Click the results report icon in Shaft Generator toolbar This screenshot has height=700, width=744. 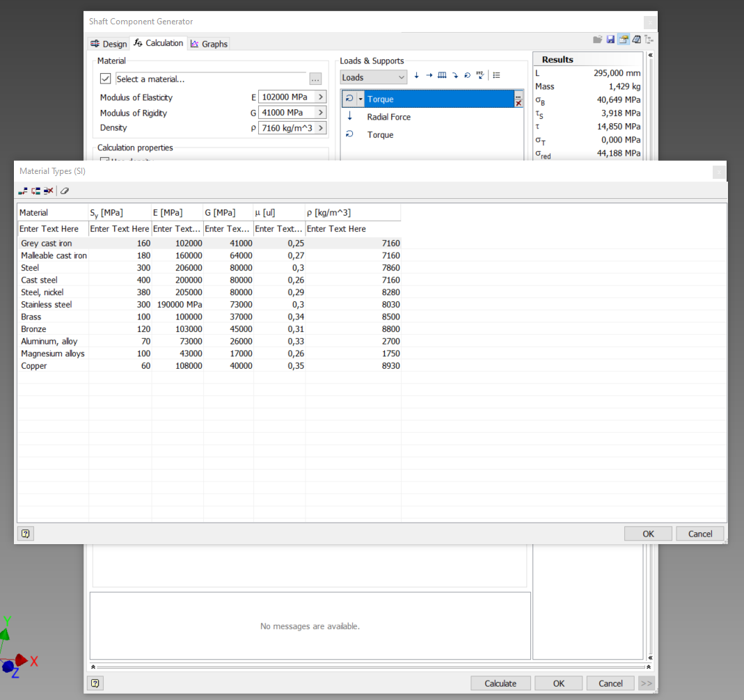637,40
